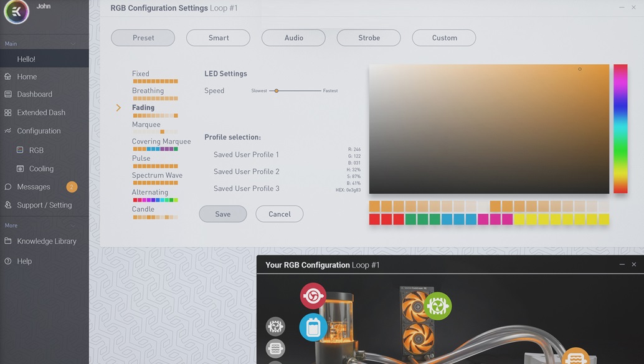The width and height of the screenshot is (644, 364).
Task: Click the Messages speech bubble icon
Action: pos(8,187)
